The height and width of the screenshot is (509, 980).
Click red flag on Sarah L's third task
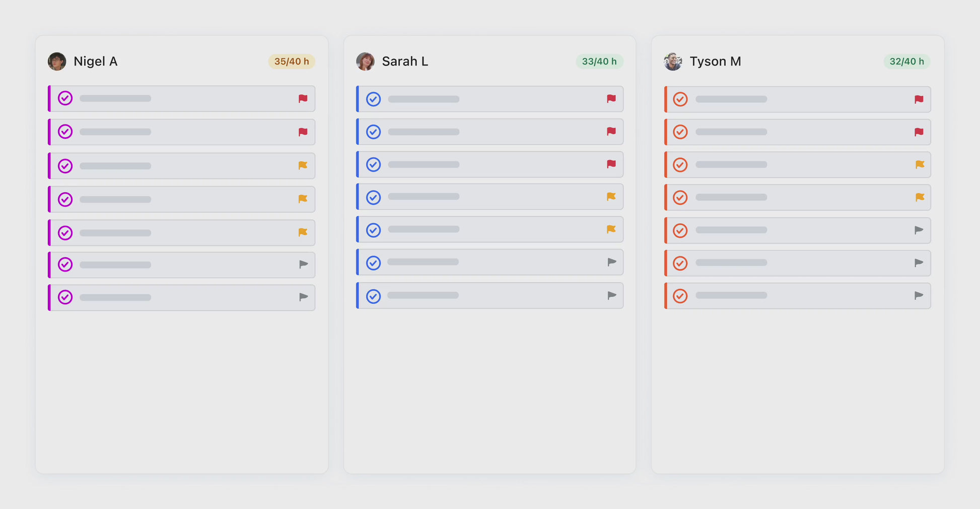(x=611, y=164)
